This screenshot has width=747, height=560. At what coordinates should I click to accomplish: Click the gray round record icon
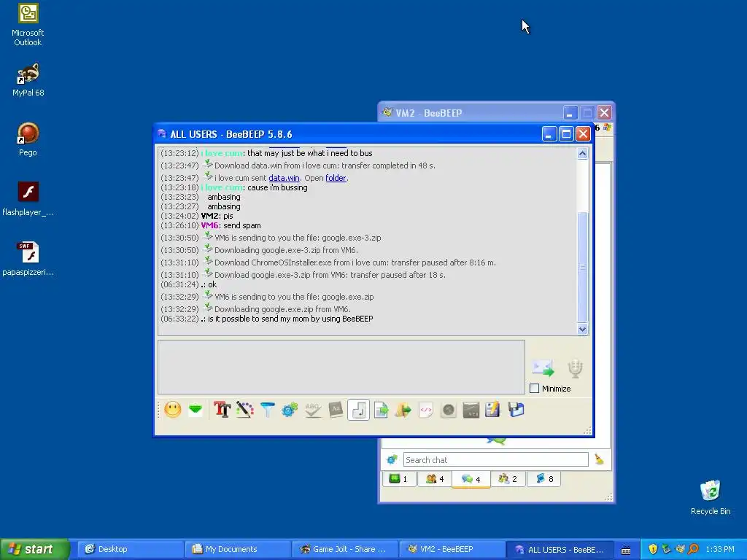coord(449,410)
